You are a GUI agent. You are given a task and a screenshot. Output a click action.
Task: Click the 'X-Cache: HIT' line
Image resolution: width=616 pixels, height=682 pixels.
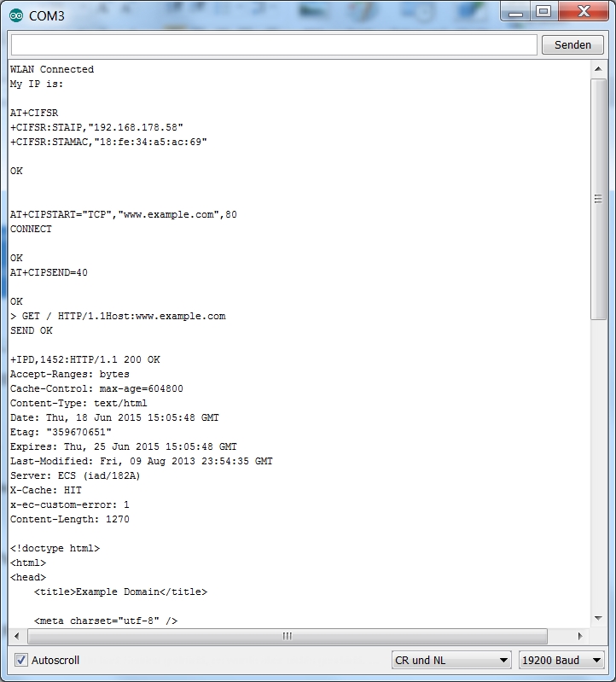point(46,490)
